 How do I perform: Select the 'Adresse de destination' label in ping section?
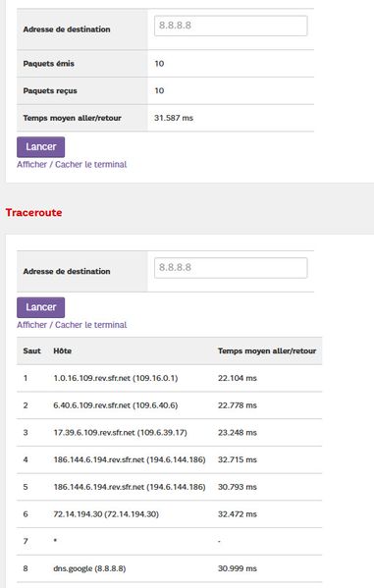[67, 29]
